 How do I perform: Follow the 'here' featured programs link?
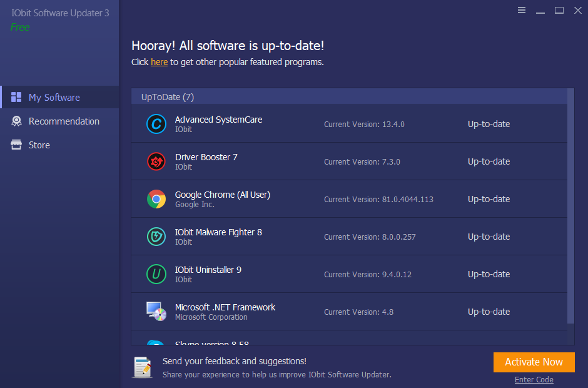click(x=159, y=62)
